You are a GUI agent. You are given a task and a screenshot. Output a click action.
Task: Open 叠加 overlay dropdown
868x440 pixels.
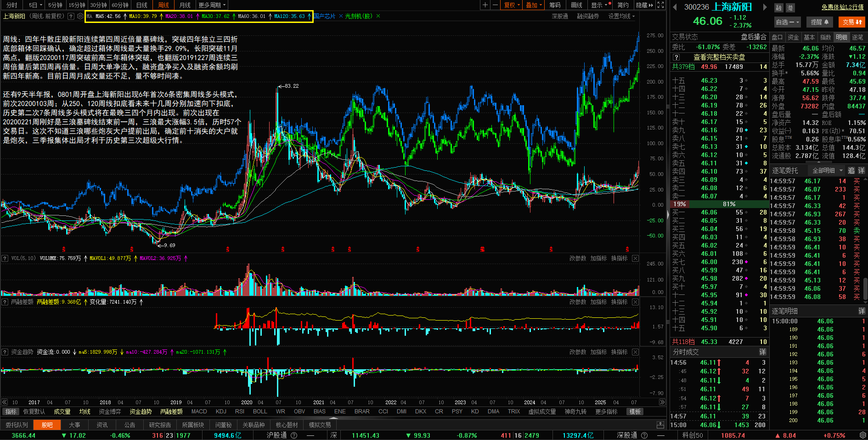pos(534,5)
